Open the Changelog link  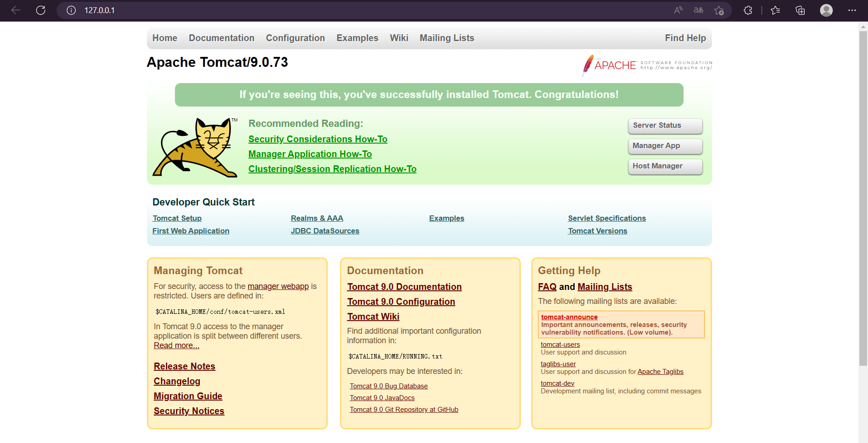[x=177, y=381]
